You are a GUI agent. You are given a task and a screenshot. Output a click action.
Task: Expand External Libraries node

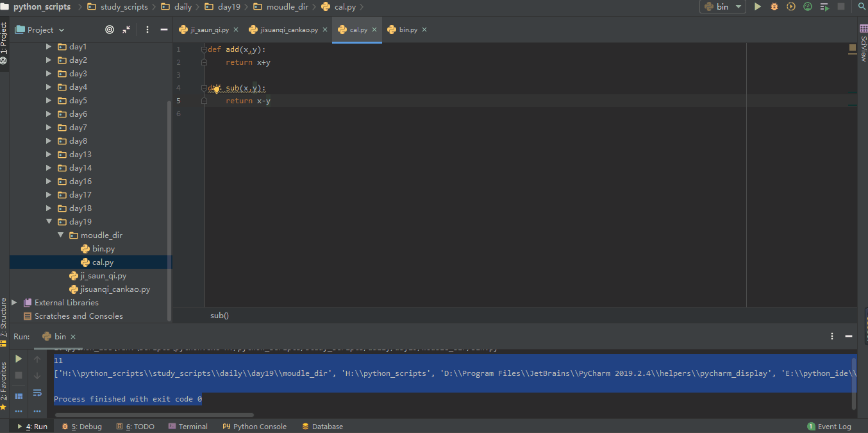coord(14,303)
